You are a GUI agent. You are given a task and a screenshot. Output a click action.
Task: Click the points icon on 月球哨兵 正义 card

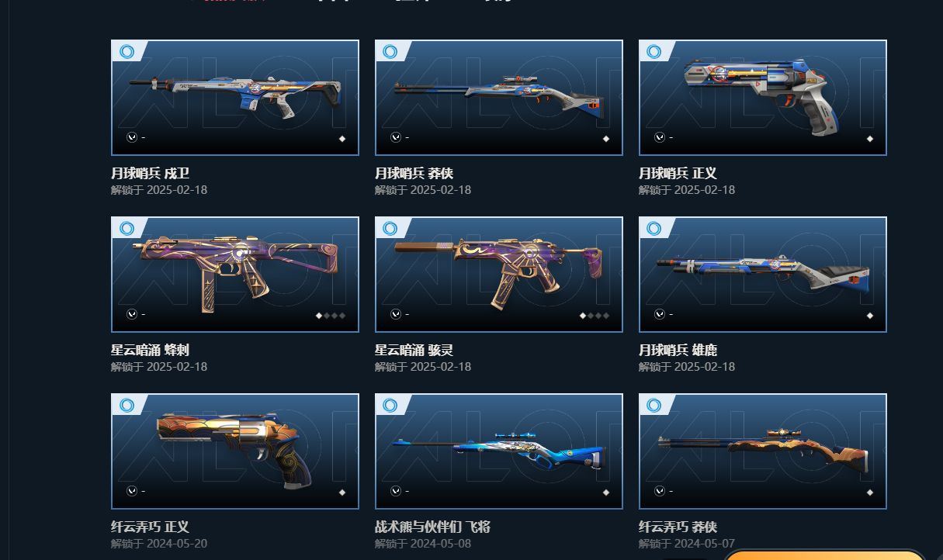click(659, 137)
